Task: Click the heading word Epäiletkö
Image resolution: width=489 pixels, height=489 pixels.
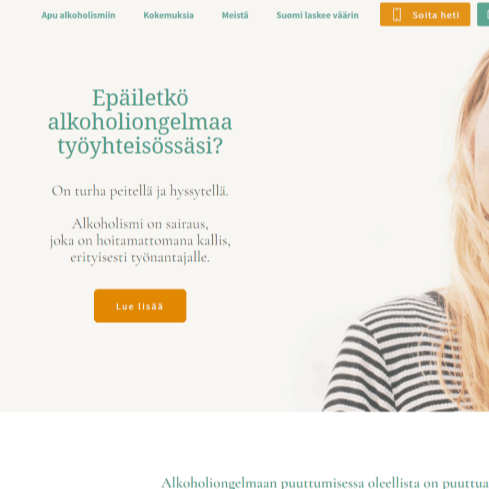Action: coord(140,98)
